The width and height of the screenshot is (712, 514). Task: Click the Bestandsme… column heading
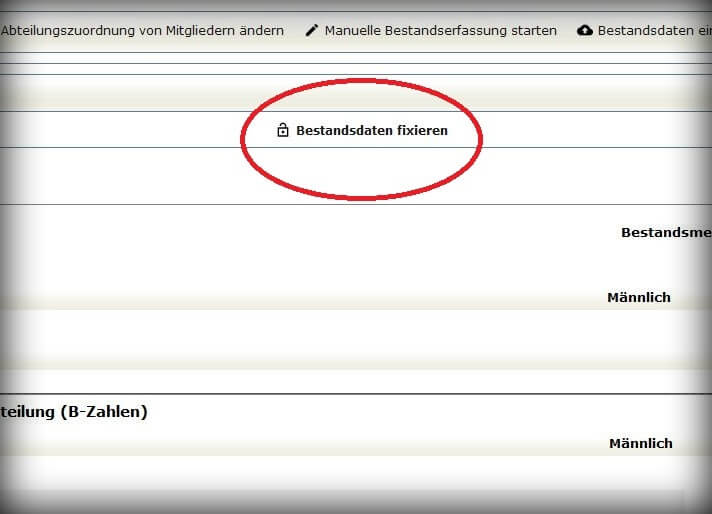(665, 232)
